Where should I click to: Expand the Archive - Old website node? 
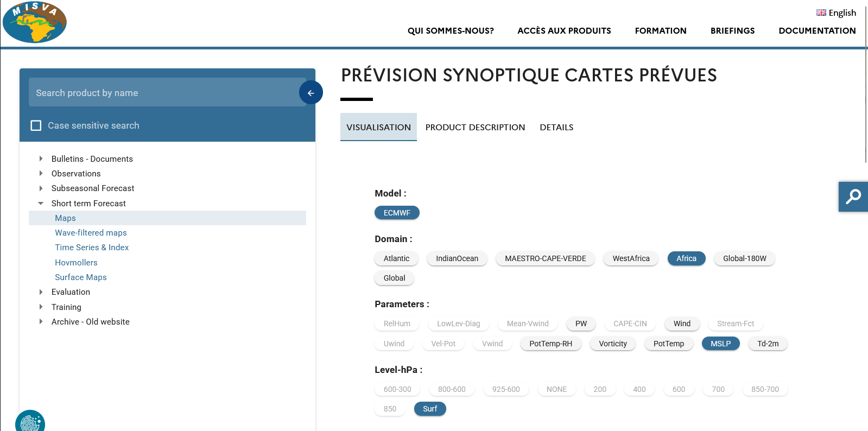tap(41, 321)
